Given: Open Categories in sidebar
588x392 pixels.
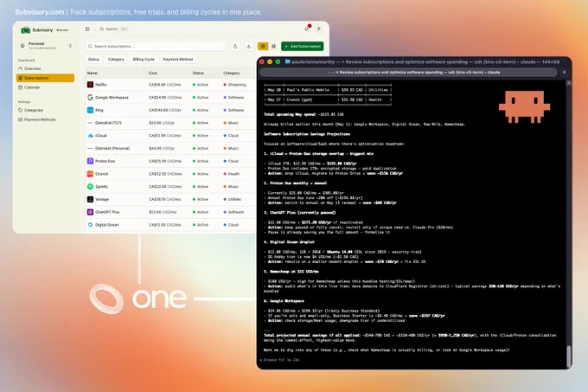Looking at the screenshot, I should point(45,110).
